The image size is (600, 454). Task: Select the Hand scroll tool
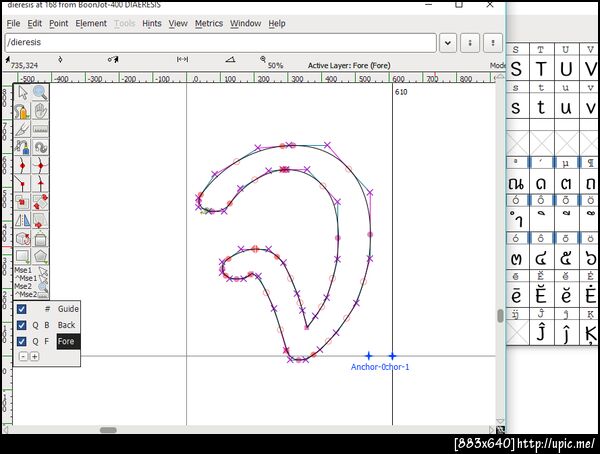point(40,111)
